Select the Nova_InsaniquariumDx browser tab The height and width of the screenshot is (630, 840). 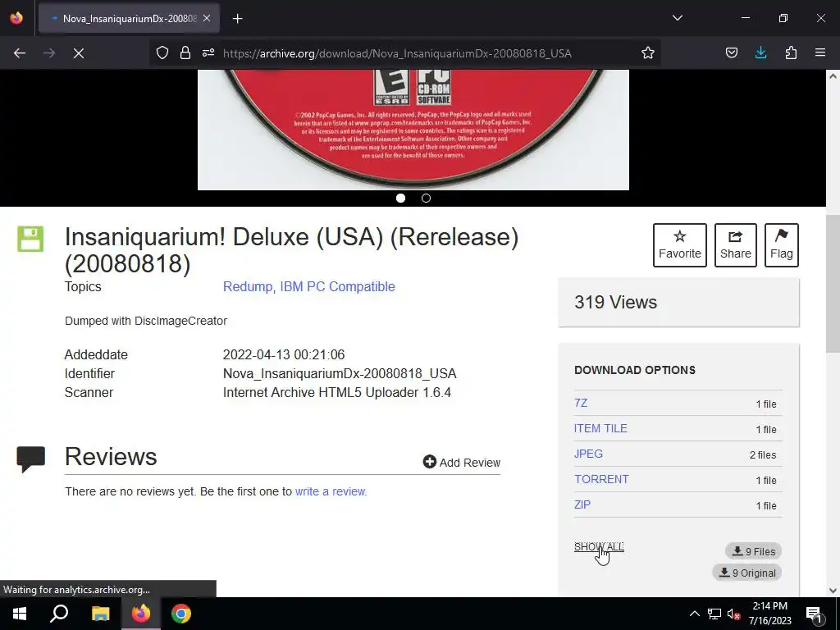(x=129, y=18)
